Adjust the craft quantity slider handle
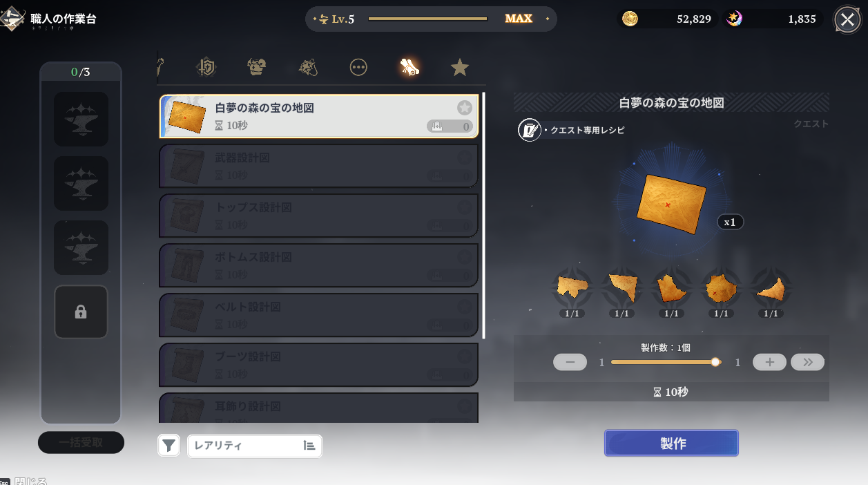 (x=715, y=362)
